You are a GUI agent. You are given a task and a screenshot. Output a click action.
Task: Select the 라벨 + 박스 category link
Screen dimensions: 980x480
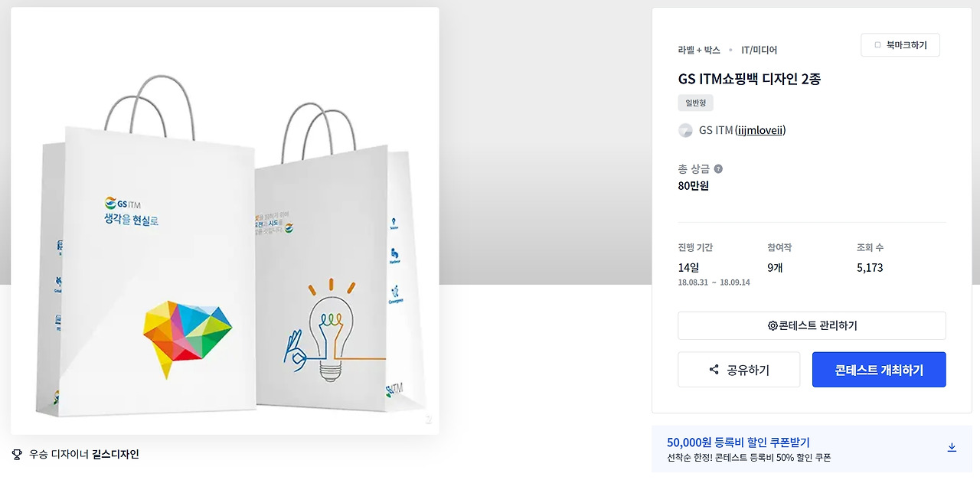[x=699, y=50]
